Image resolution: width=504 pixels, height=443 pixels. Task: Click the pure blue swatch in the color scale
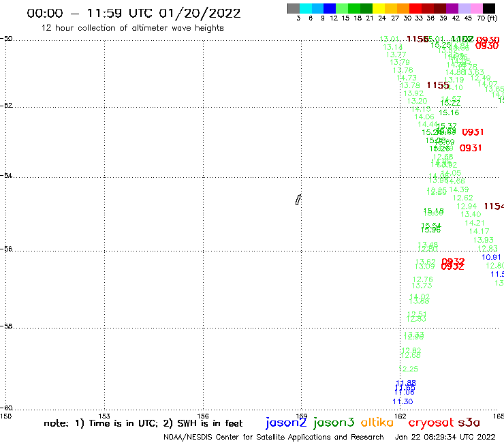(330, 8)
